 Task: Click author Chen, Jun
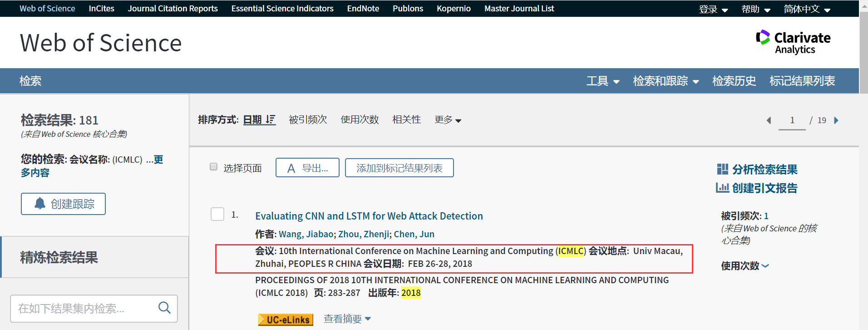click(414, 234)
